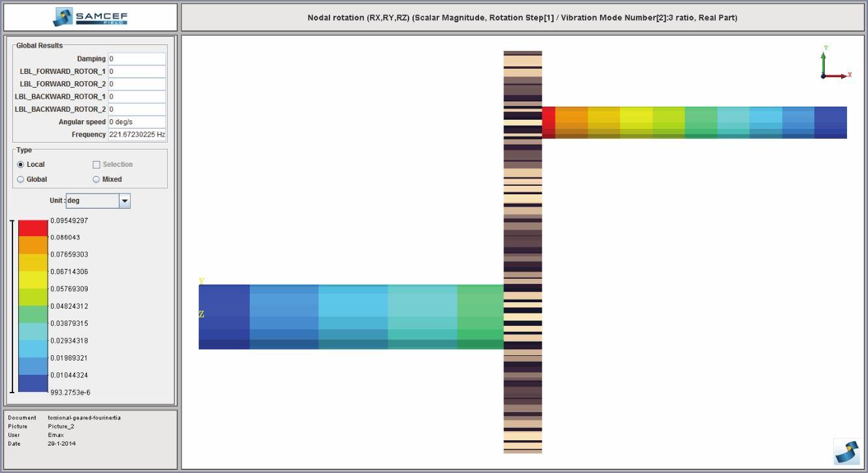Click the red end of upper shaft
Viewport: 868px width, 473px height.
(x=548, y=122)
